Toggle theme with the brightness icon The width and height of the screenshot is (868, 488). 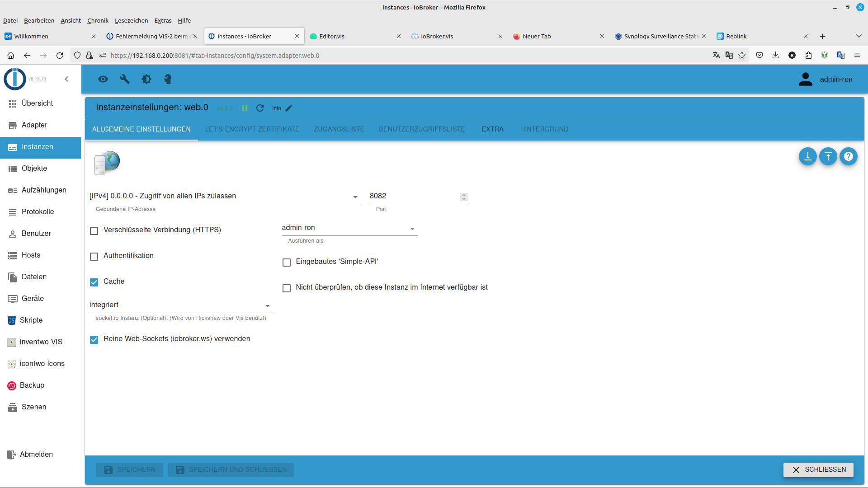coord(146,79)
